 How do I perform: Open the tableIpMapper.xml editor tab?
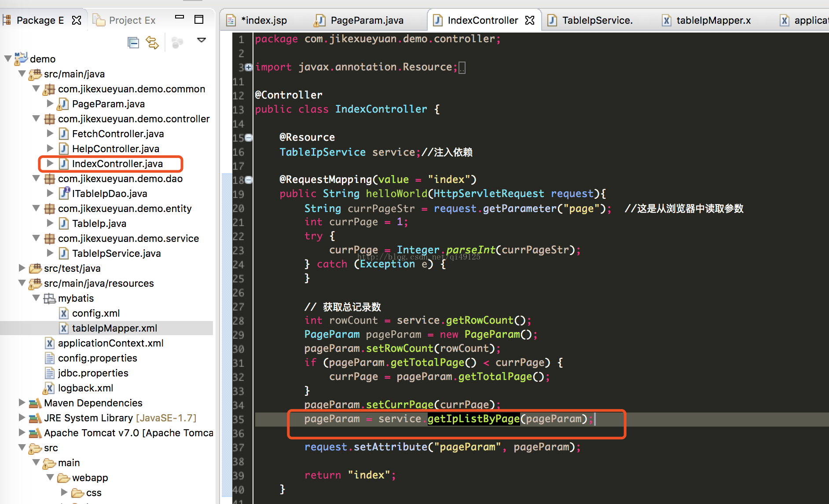pos(707,20)
